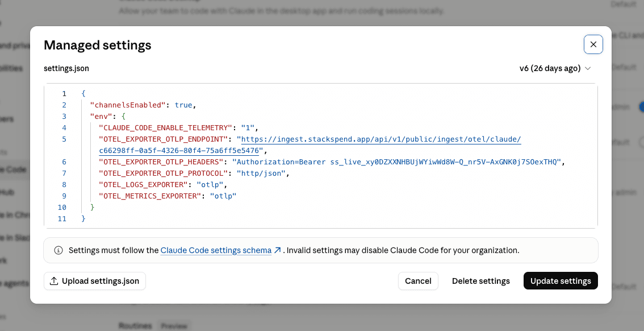Click the "OTEL_METRICS_EXPORTER" key

click(149, 196)
